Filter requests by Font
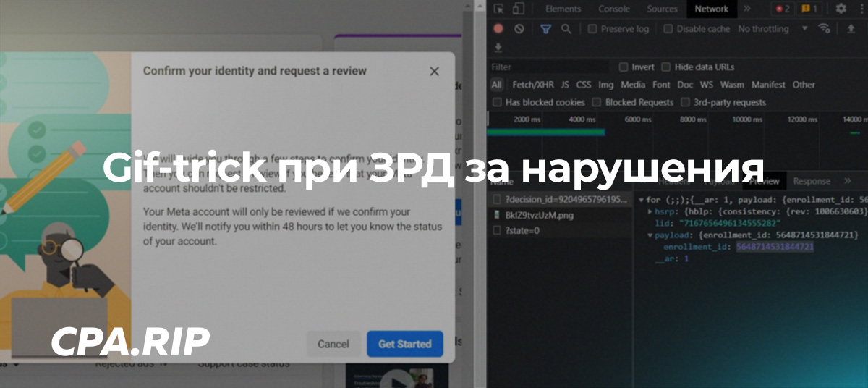Screen dimensions: 868x388 [661, 85]
